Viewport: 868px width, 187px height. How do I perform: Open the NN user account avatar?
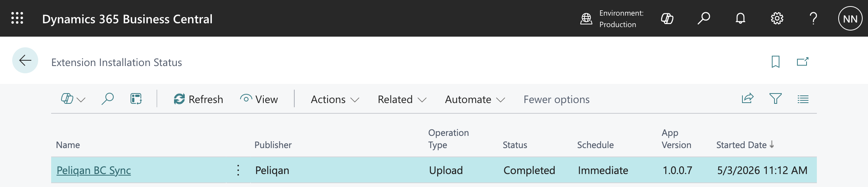coord(850,18)
